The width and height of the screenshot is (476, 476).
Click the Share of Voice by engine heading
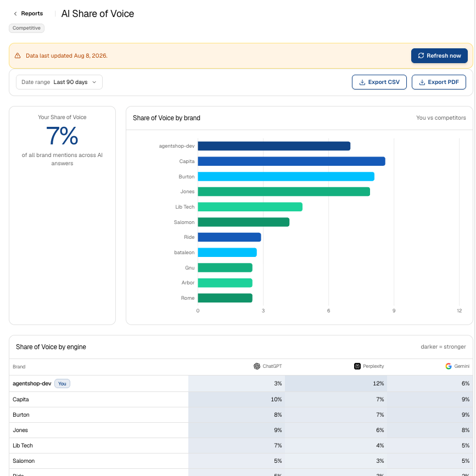point(51,346)
